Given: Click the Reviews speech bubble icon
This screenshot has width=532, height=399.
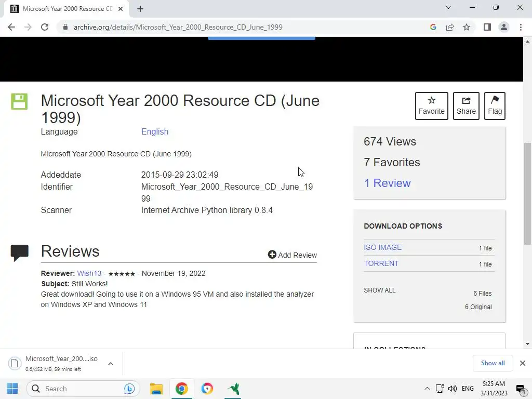Looking at the screenshot, I should pyautogui.click(x=20, y=253).
